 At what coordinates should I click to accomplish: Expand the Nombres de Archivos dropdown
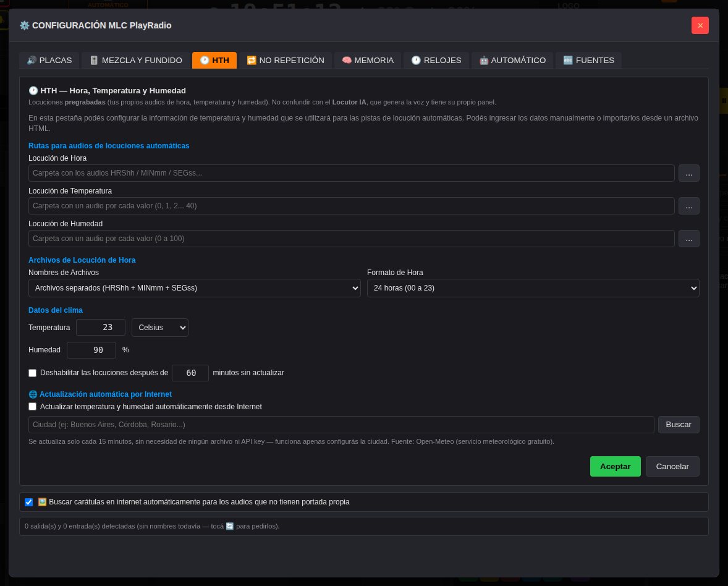click(195, 288)
